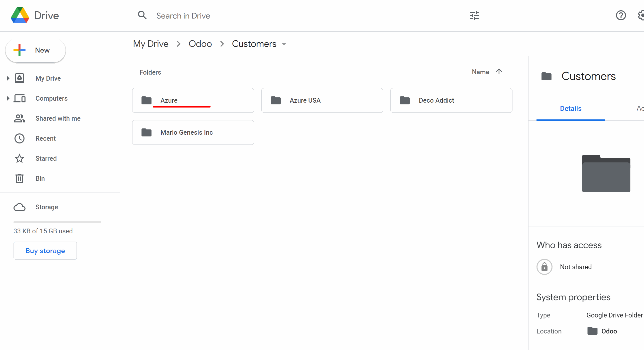Click the Customers title in details panel
The image size is (644, 350).
click(588, 76)
